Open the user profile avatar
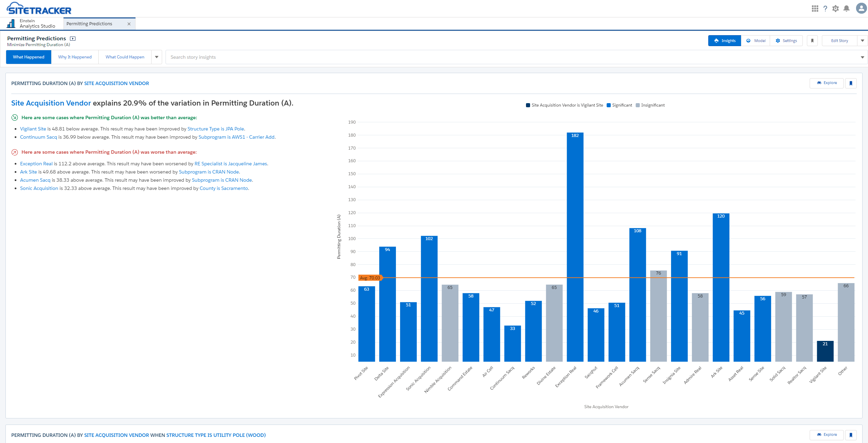The height and width of the screenshot is (443, 868). click(x=861, y=9)
